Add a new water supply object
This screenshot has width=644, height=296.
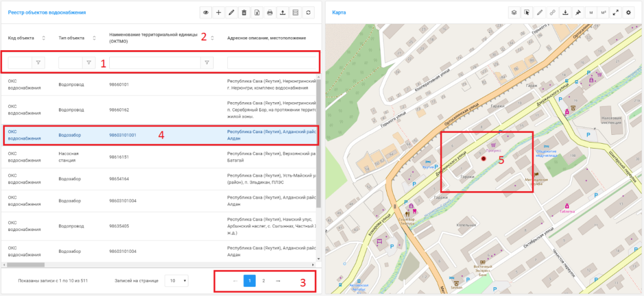tap(218, 13)
